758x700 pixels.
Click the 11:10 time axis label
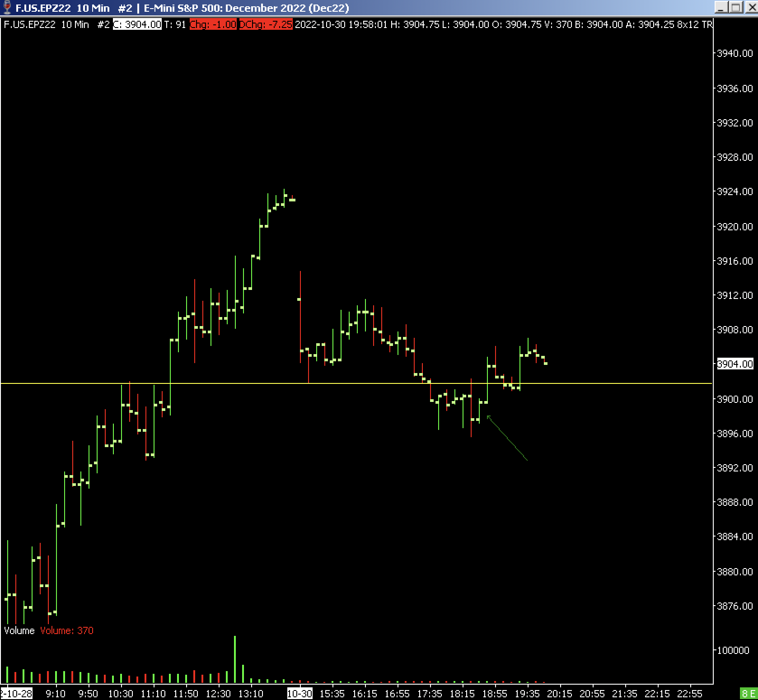pos(153,693)
